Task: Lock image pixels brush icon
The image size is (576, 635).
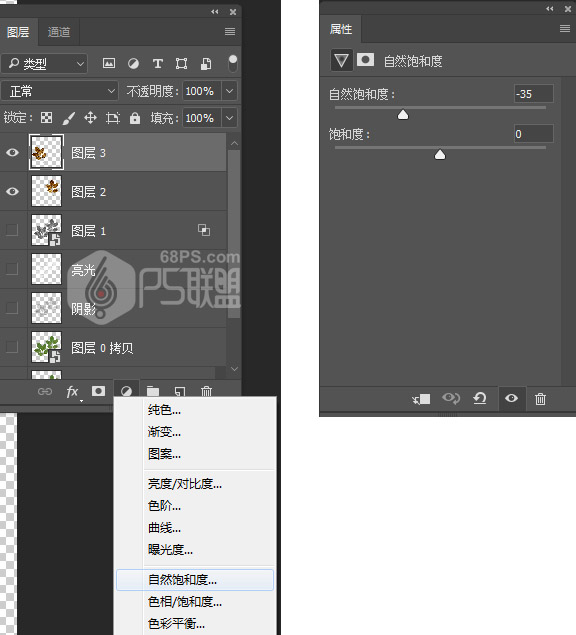Action: tap(68, 118)
